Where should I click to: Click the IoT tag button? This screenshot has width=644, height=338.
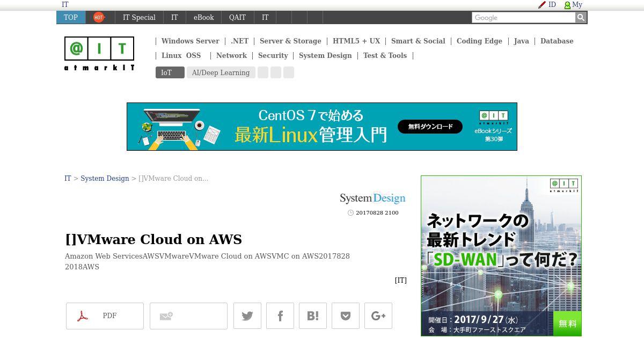click(x=170, y=72)
